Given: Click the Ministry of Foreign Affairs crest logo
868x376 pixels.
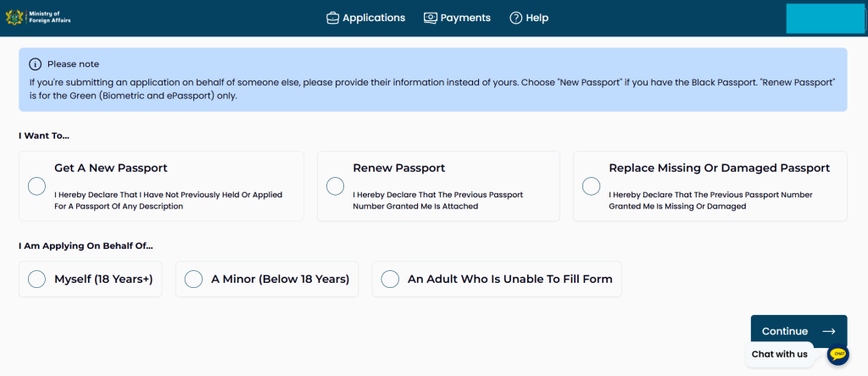Looking at the screenshot, I should click(x=14, y=17).
